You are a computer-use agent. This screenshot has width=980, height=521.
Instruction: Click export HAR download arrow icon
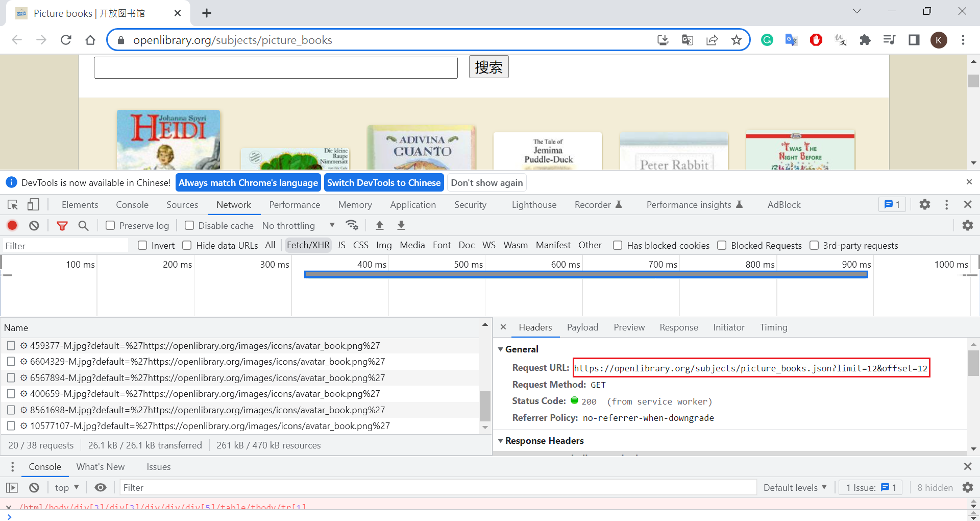click(401, 225)
